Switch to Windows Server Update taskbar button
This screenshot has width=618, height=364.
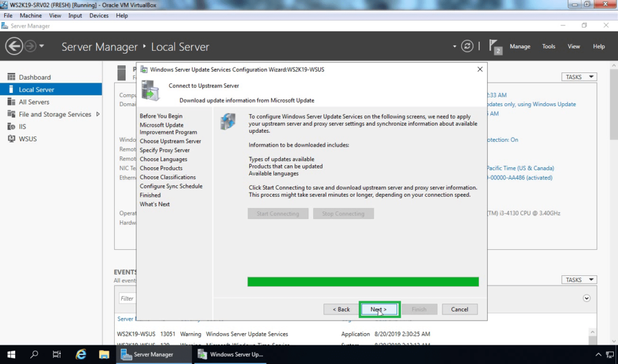pos(230,354)
